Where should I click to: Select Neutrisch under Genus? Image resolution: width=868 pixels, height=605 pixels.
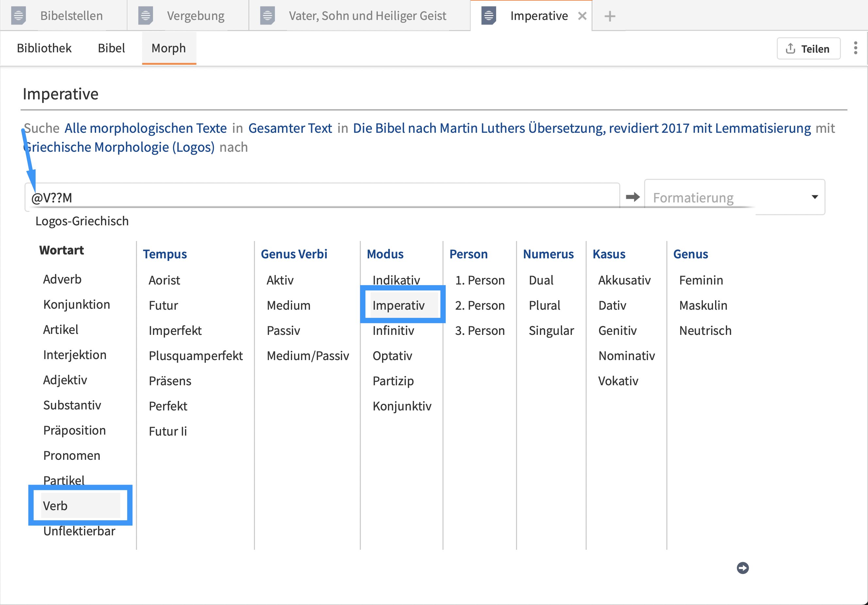click(706, 330)
